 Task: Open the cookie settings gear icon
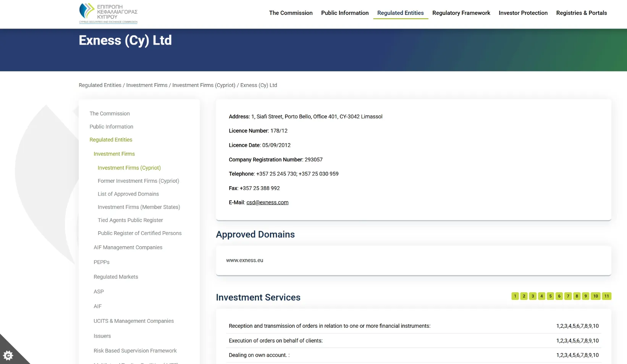coord(8,356)
